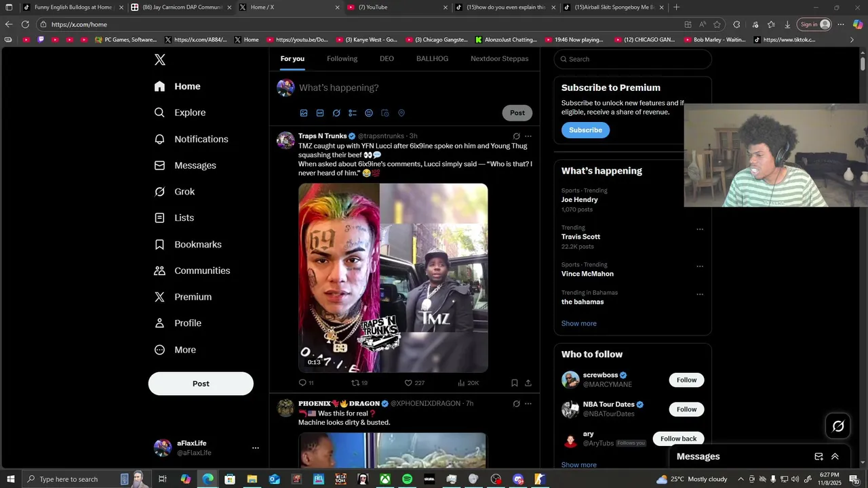868x488 pixels.
Task: Open the Travis Scott trending topic
Action: coord(580,237)
